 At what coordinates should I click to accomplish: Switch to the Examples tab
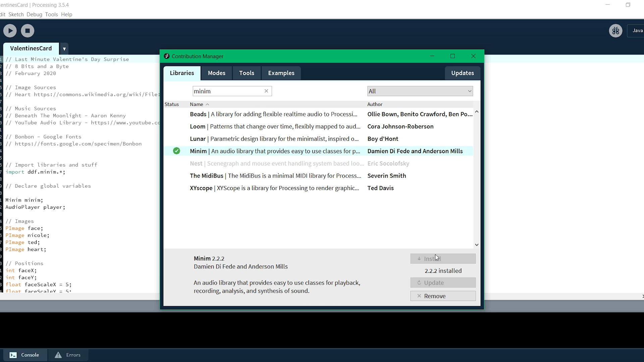pyautogui.click(x=281, y=73)
